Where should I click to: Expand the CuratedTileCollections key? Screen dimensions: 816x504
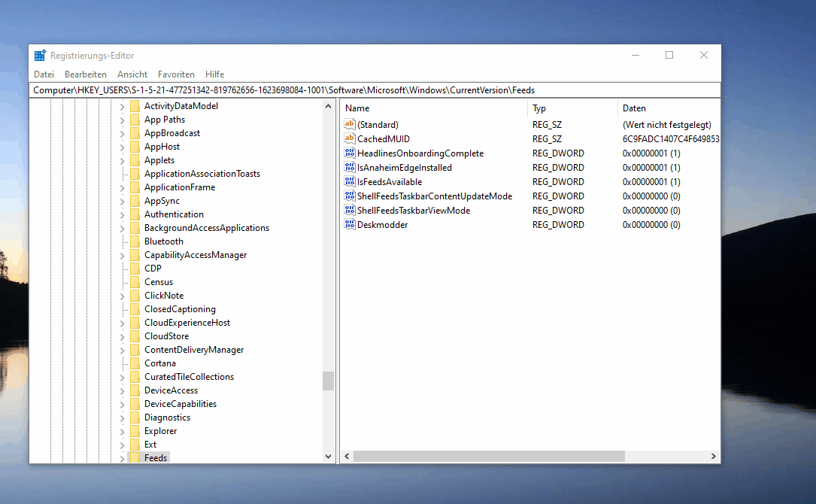point(123,378)
